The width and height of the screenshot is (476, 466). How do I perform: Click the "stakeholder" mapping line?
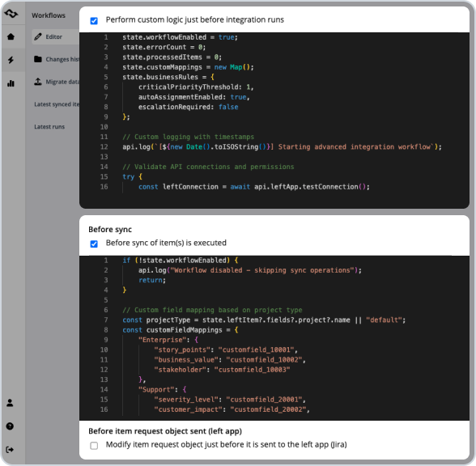coord(222,370)
